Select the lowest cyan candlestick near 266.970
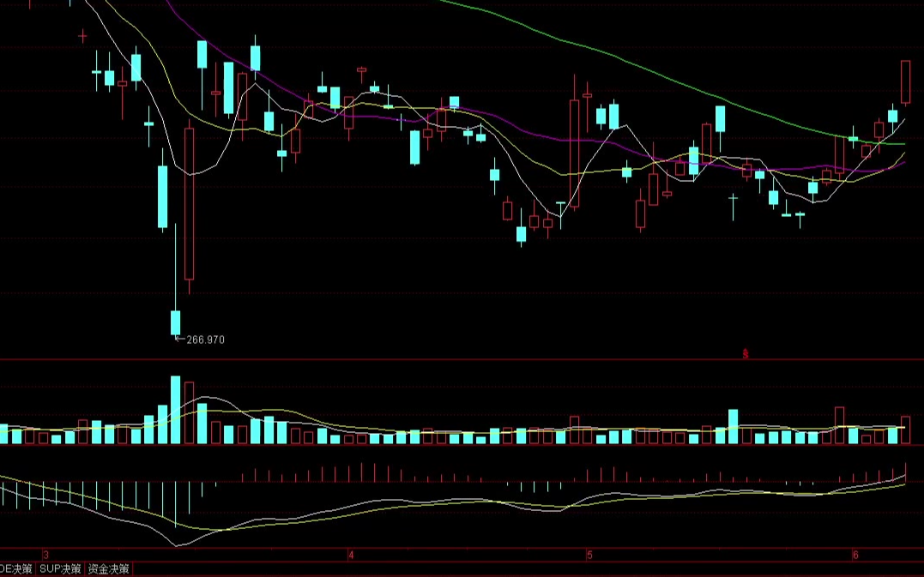 click(x=175, y=322)
